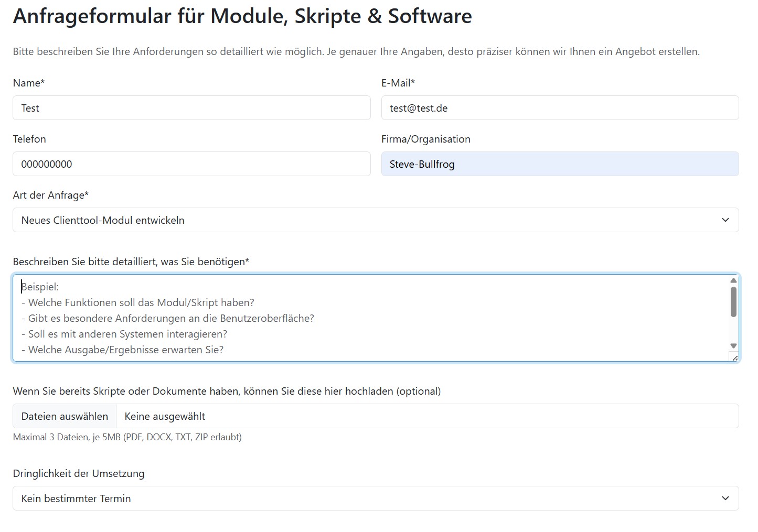Click the Dateien auswählen upload button
758x532 pixels.
pos(64,416)
